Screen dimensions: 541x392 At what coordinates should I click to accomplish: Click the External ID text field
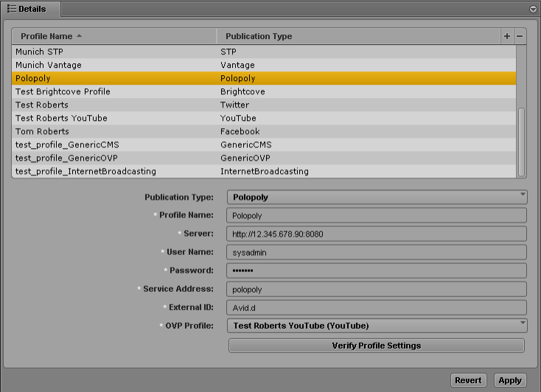[377, 307]
